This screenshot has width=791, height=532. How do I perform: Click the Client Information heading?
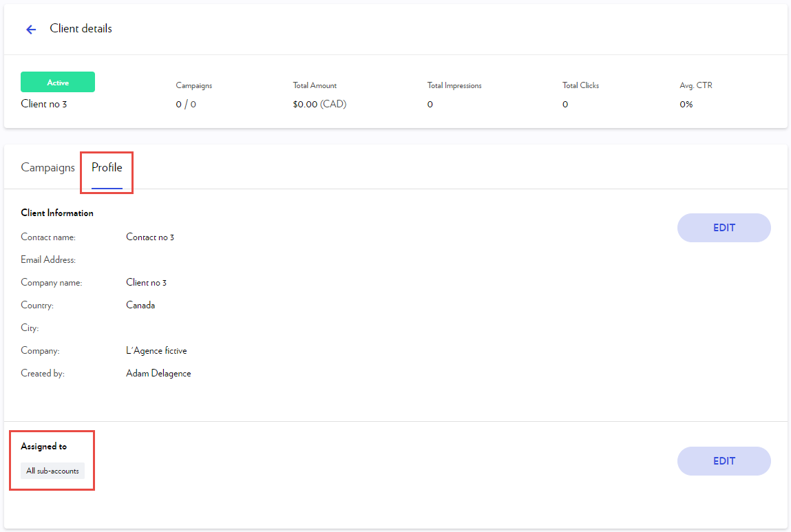click(57, 213)
